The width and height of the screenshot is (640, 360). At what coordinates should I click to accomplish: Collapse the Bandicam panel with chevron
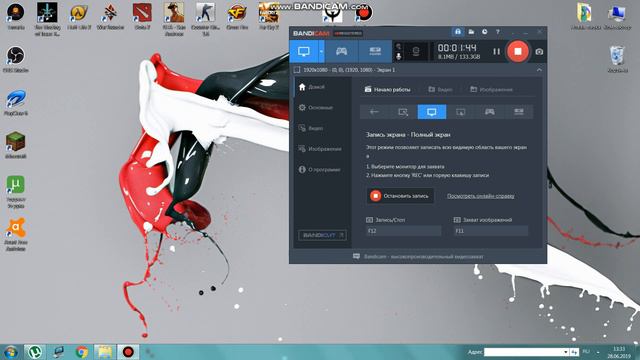click(x=539, y=70)
